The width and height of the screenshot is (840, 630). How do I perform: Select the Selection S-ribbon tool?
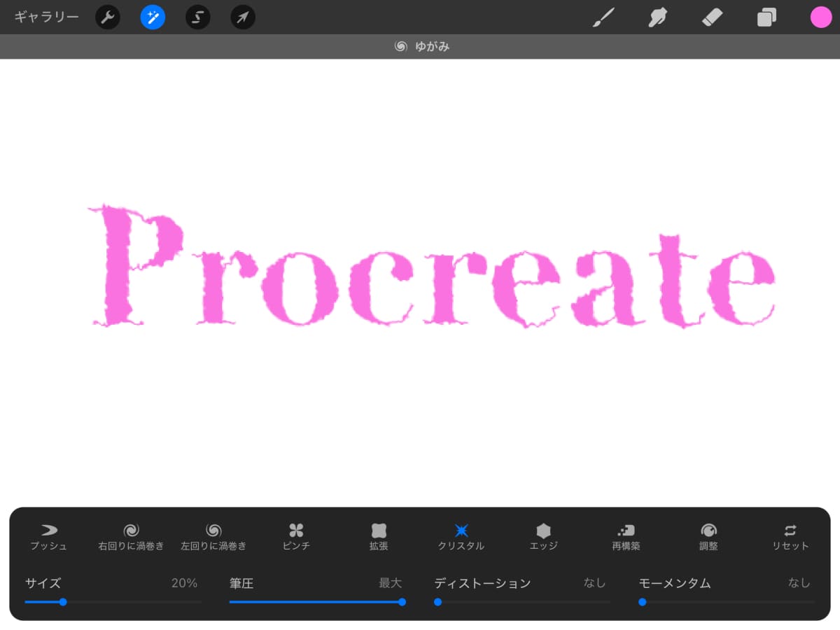(198, 17)
